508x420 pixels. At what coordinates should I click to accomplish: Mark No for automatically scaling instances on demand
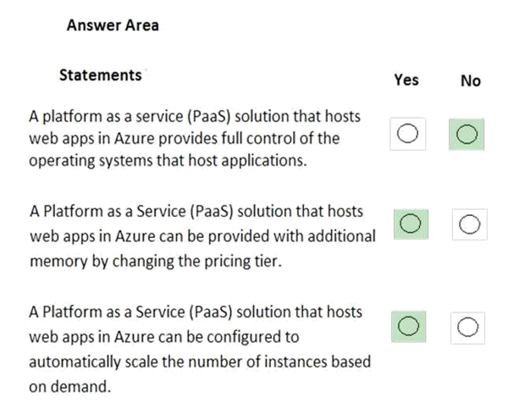[469, 326]
